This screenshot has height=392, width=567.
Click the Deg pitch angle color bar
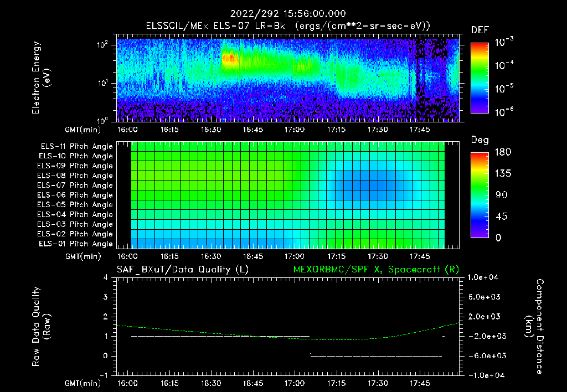480,195
